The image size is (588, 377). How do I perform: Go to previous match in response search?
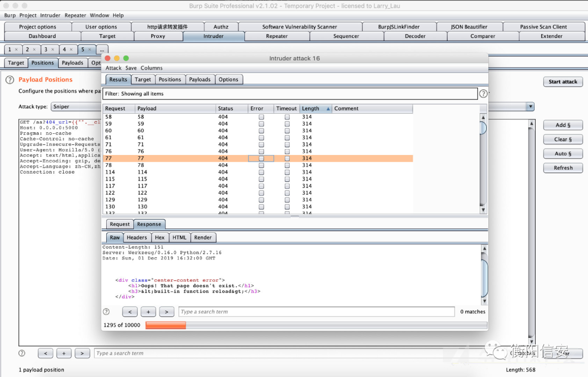tap(130, 311)
